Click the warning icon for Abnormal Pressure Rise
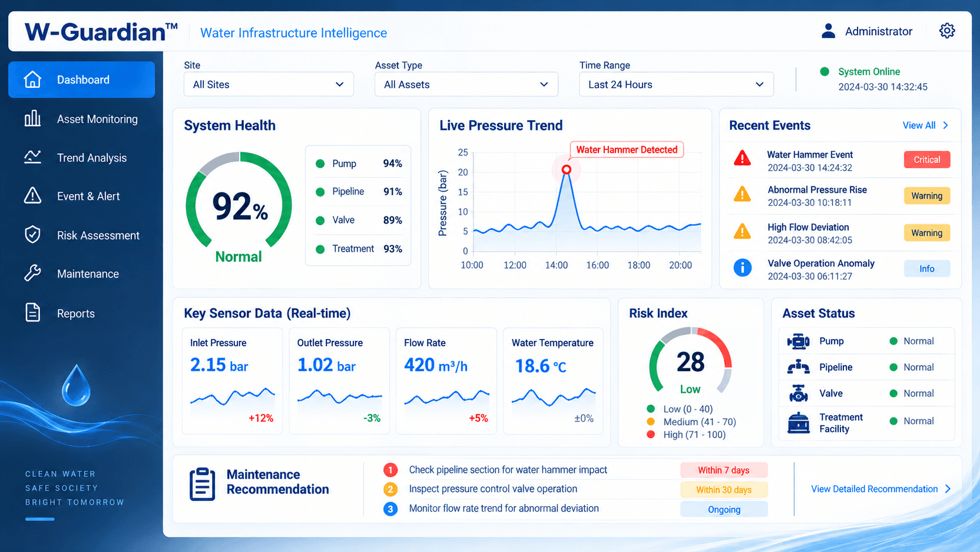The height and width of the screenshot is (552, 980). click(x=743, y=194)
